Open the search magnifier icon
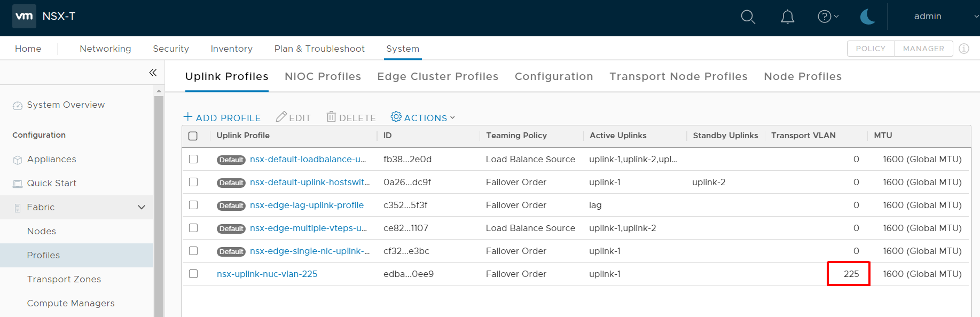The image size is (980, 317). tap(748, 17)
